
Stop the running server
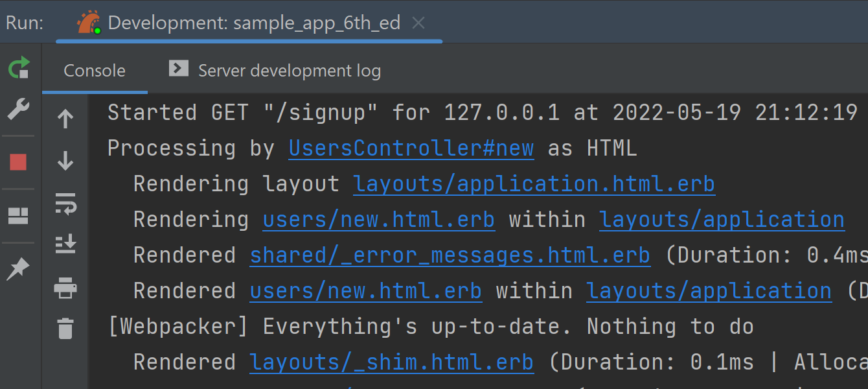pos(19,162)
